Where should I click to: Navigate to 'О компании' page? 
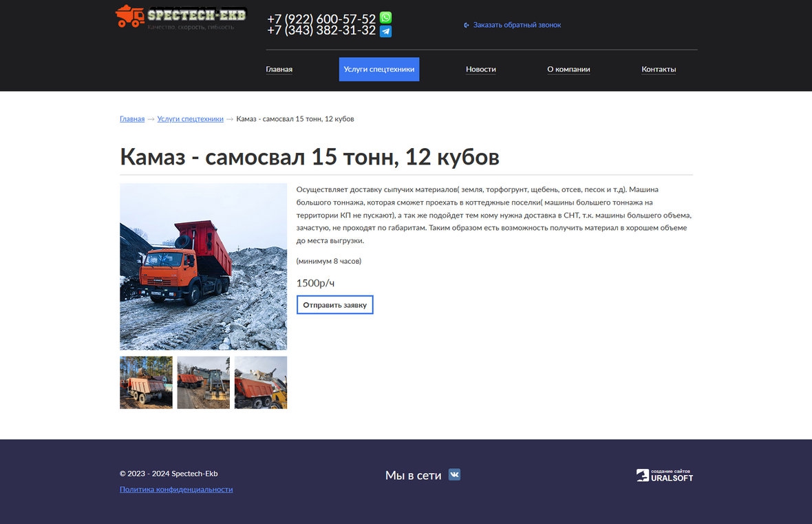pos(568,70)
